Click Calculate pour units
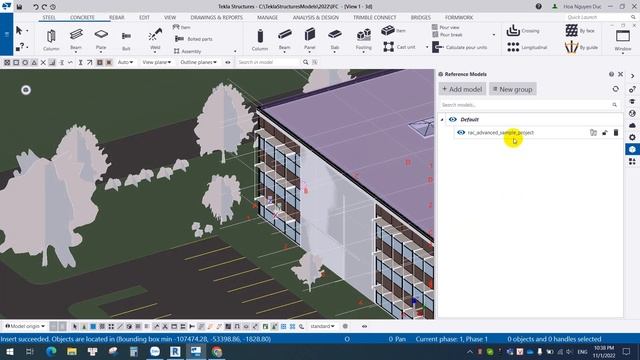The height and width of the screenshot is (360, 640). point(460,47)
